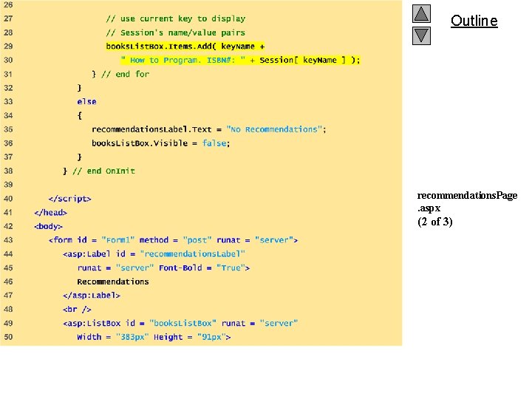Click the '} // end for' line
This screenshot has height=399, width=532.
click(120, 74)
